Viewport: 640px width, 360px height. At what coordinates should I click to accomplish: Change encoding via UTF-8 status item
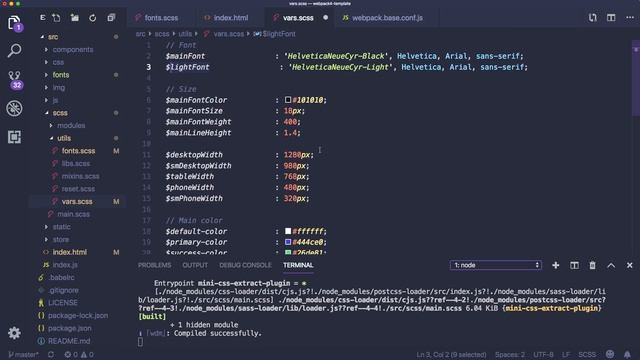click(543, 355)
